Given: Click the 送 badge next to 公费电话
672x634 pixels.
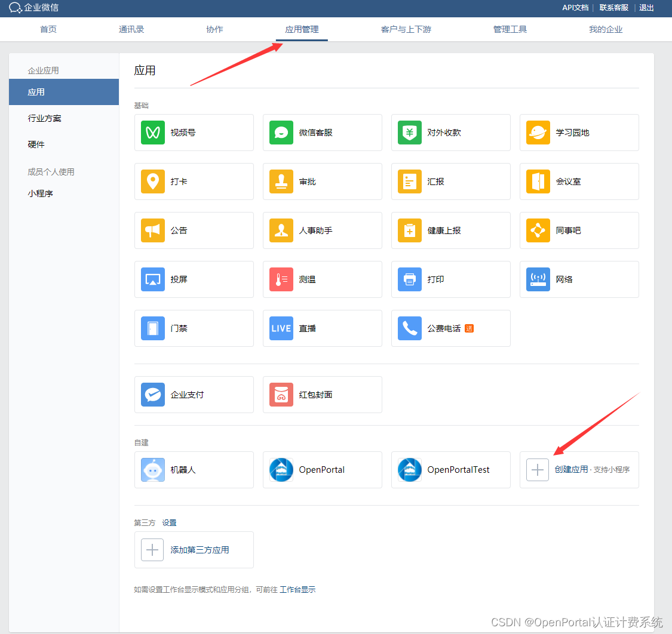Looking at the screenshot, I should tap(470, 328).
